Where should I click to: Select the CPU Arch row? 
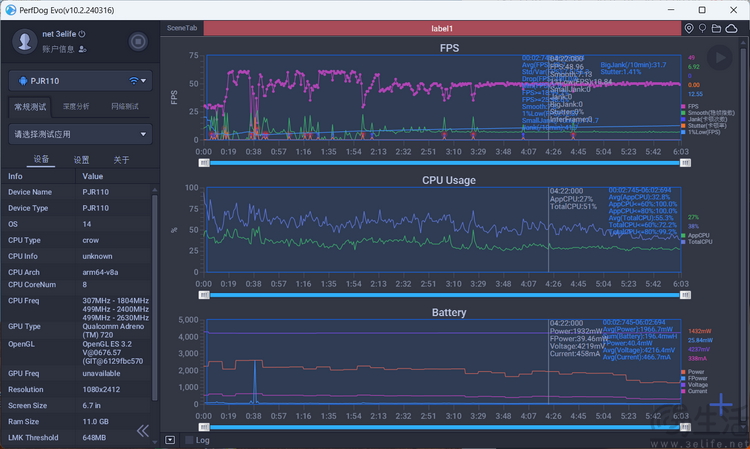pyautogui.click(x=77, y=272)
